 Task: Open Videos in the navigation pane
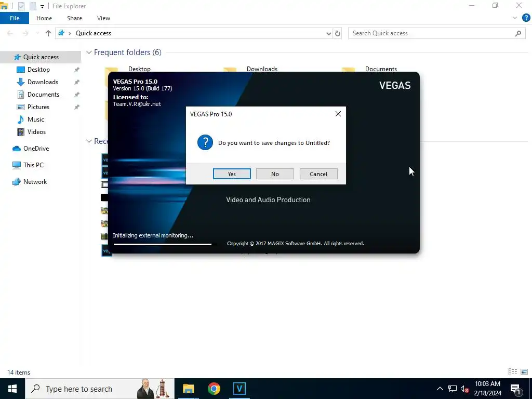click(36, 132)
